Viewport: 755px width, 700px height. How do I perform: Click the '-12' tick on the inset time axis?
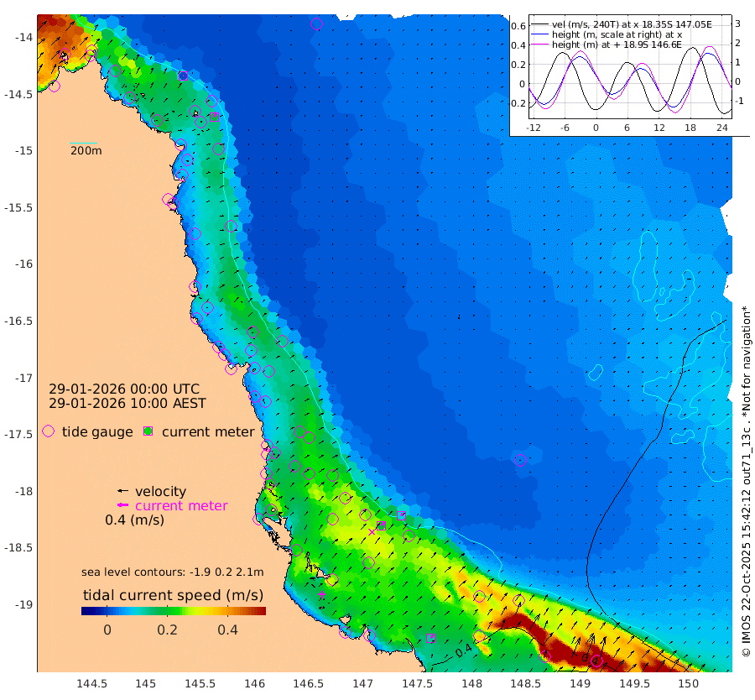tap(533, 128)
